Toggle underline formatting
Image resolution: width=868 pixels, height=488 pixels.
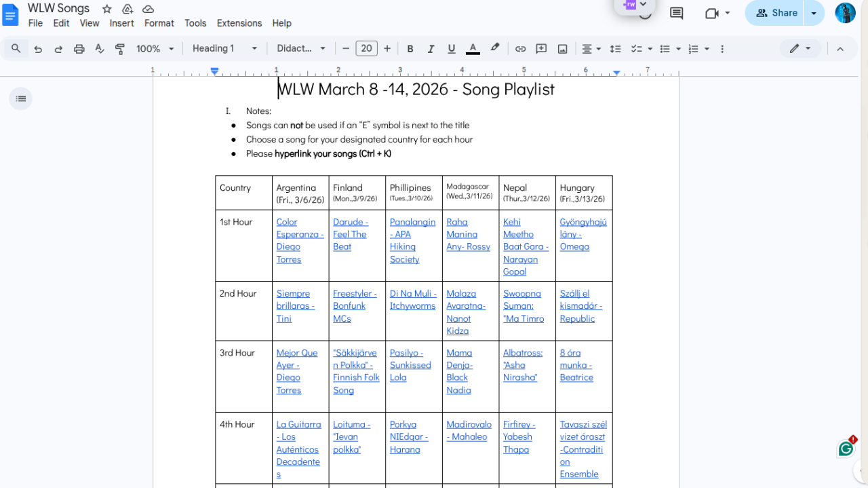click(452, 49)
